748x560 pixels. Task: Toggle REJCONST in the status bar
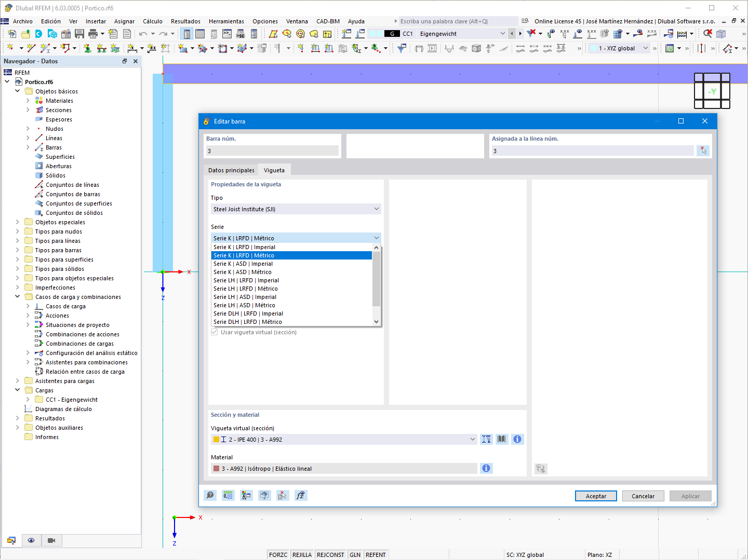330,555
